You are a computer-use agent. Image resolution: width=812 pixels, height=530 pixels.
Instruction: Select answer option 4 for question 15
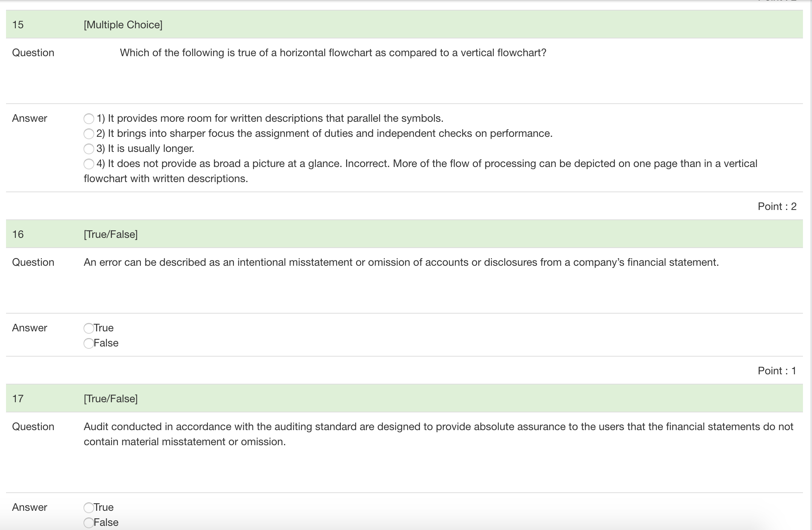[x=89, y=163]
